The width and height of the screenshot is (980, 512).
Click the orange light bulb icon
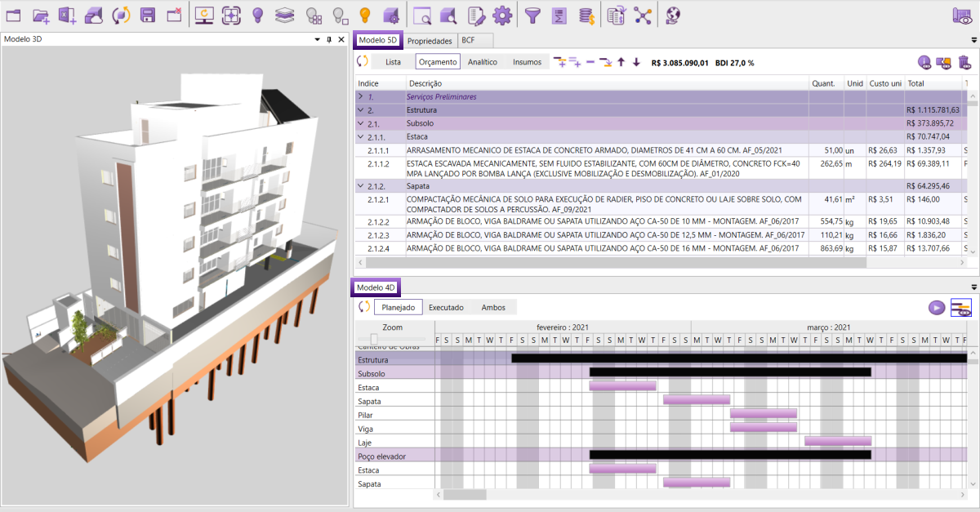[366, 14]
